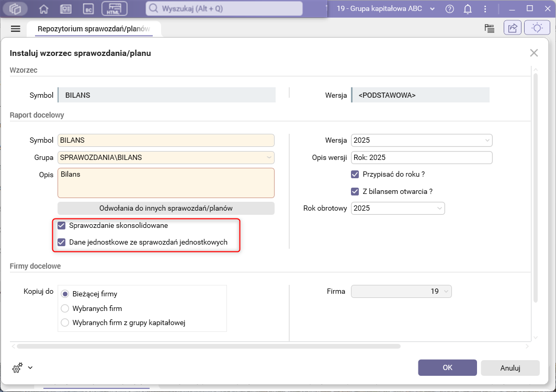Open the help question mark icon
Viewport: 556px width, 392px height.
(x=450, y=9)
